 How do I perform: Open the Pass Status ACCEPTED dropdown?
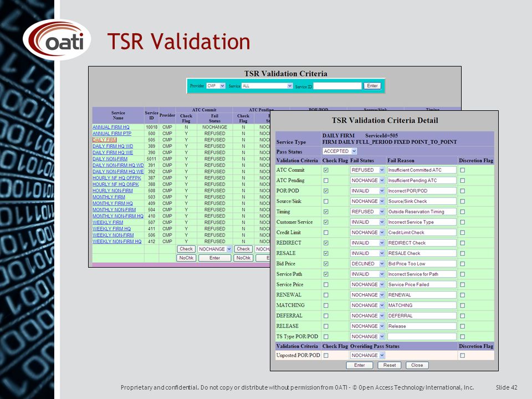point(340,151)
